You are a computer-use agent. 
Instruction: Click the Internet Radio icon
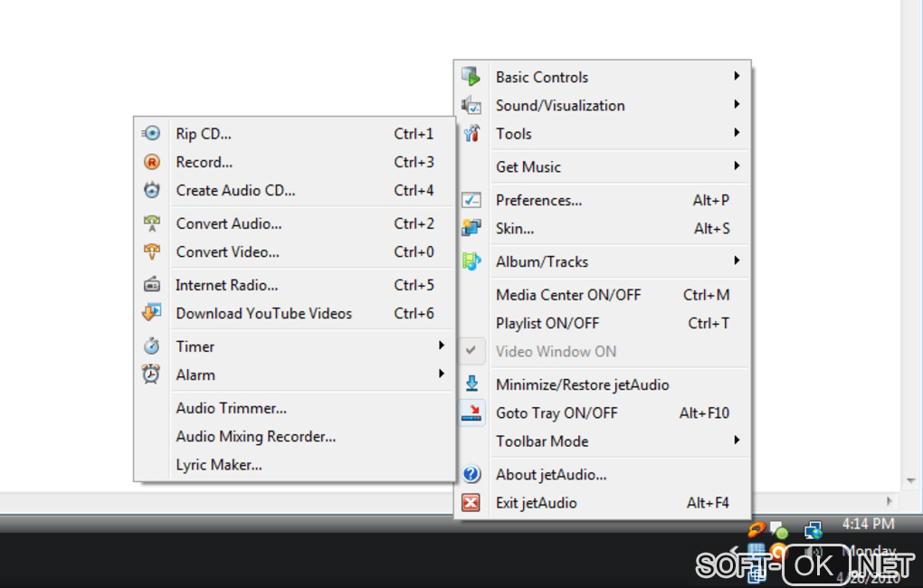151,285
